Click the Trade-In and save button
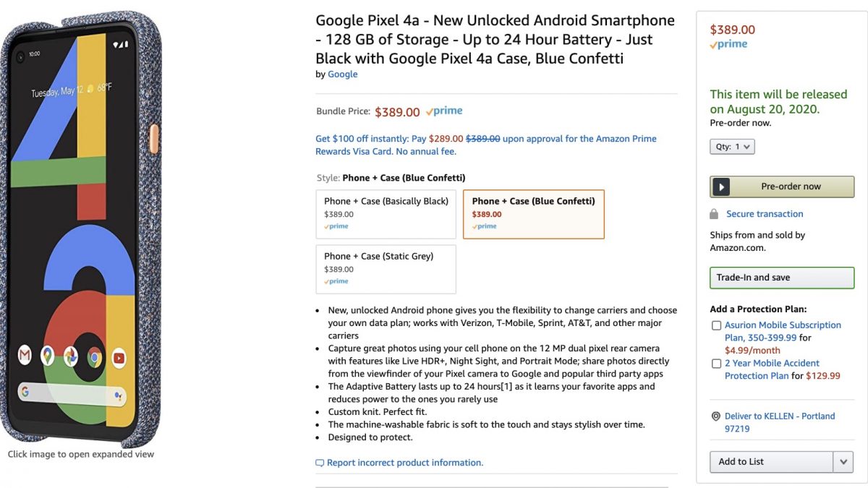868x488 pixels. point(782,278)
